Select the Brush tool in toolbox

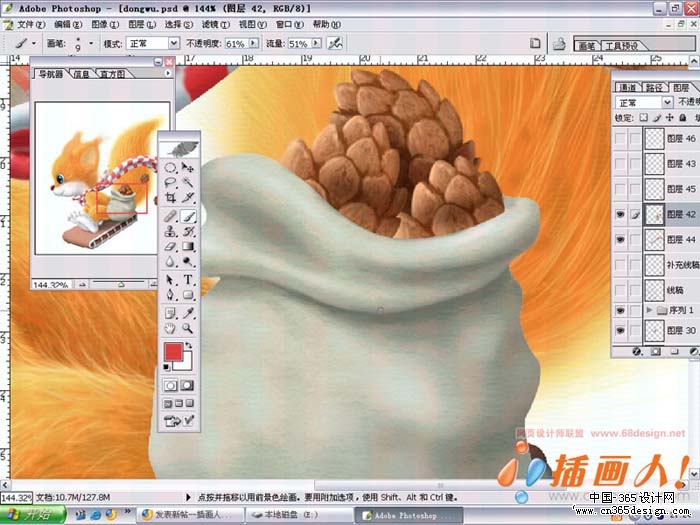tap(188, 217)
